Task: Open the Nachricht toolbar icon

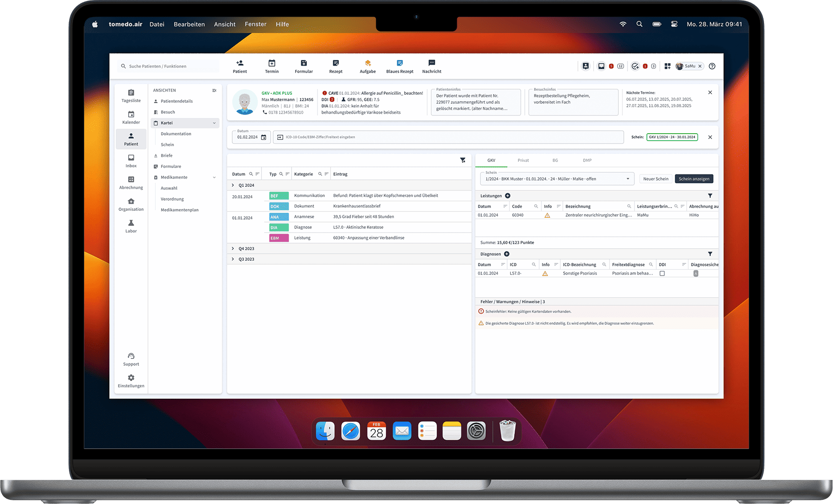Action: click(432, 67)
